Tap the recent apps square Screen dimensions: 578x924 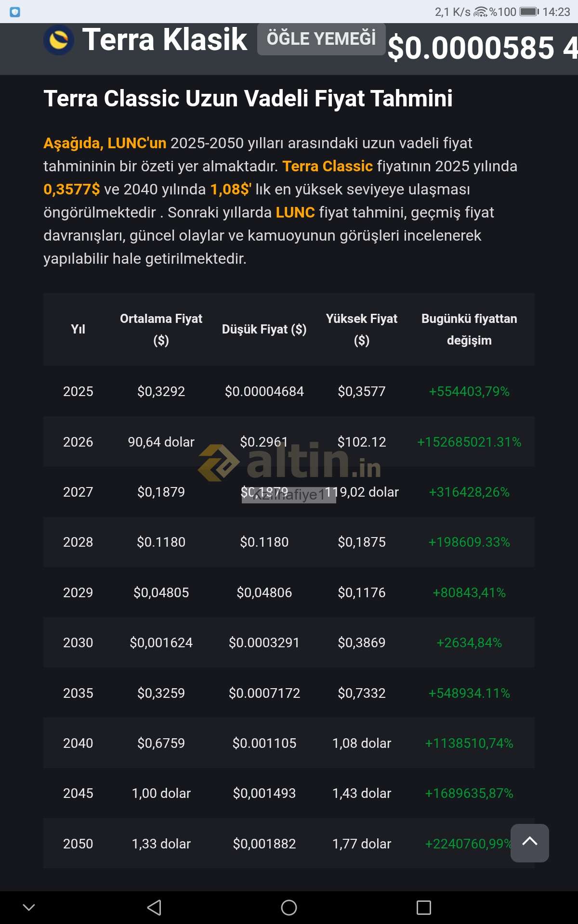424,908
